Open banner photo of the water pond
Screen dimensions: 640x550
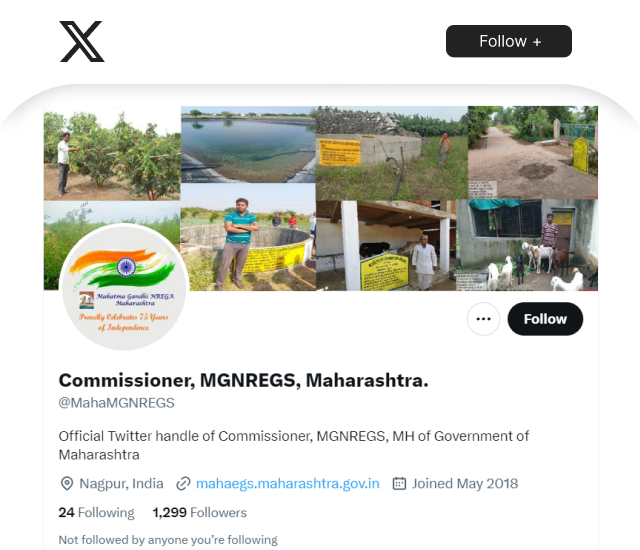pos(248,144)
